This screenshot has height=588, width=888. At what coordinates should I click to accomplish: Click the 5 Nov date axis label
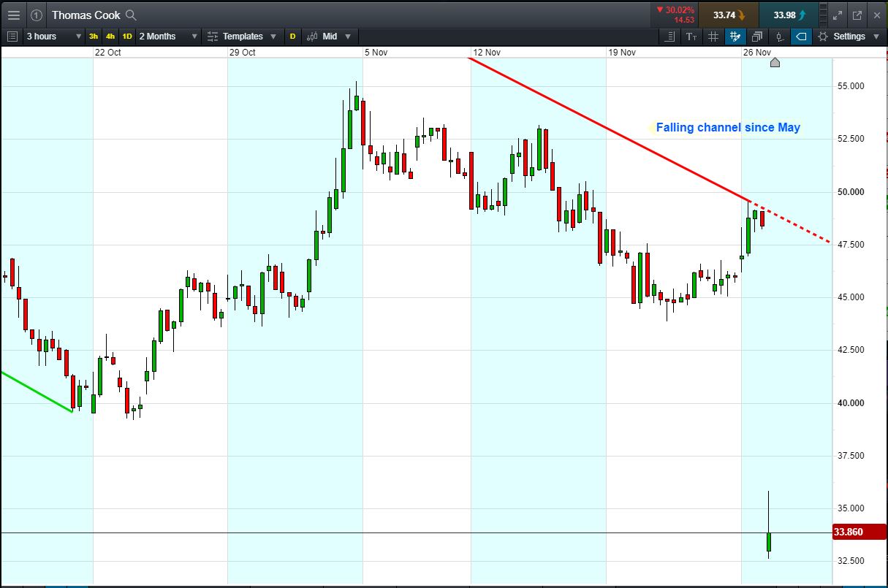376,52
